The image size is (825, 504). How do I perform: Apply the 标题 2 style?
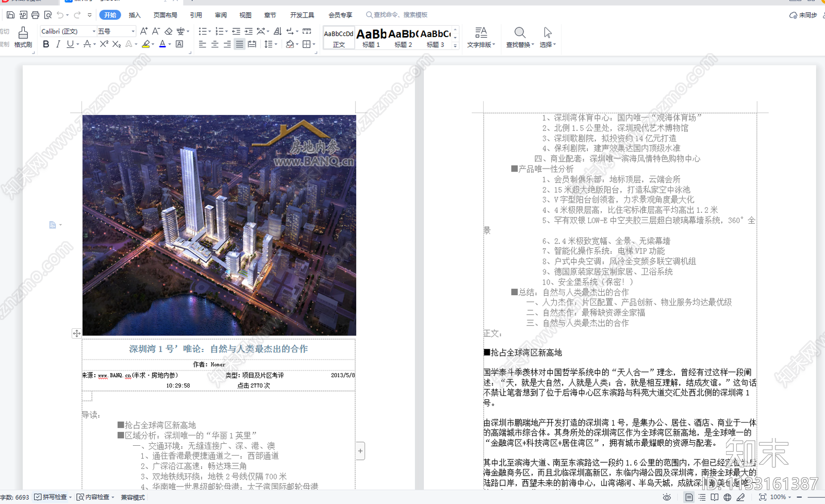tap(403, 38)
